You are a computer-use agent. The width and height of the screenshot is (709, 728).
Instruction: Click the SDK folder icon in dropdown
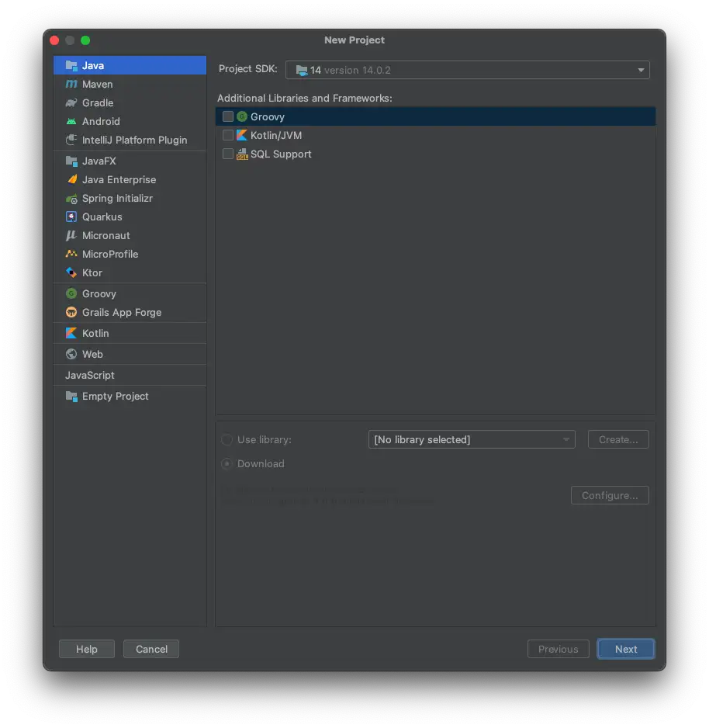[302, 71]
